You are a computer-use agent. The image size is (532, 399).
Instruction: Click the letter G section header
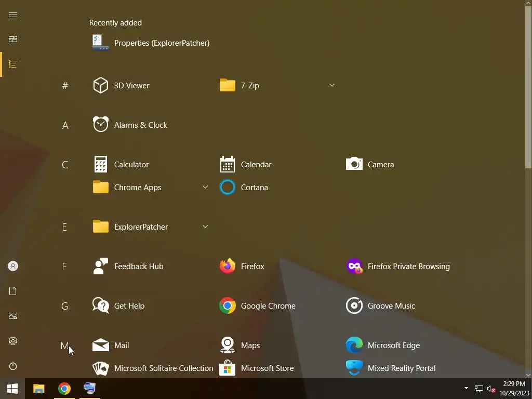(x=64, y=306)
